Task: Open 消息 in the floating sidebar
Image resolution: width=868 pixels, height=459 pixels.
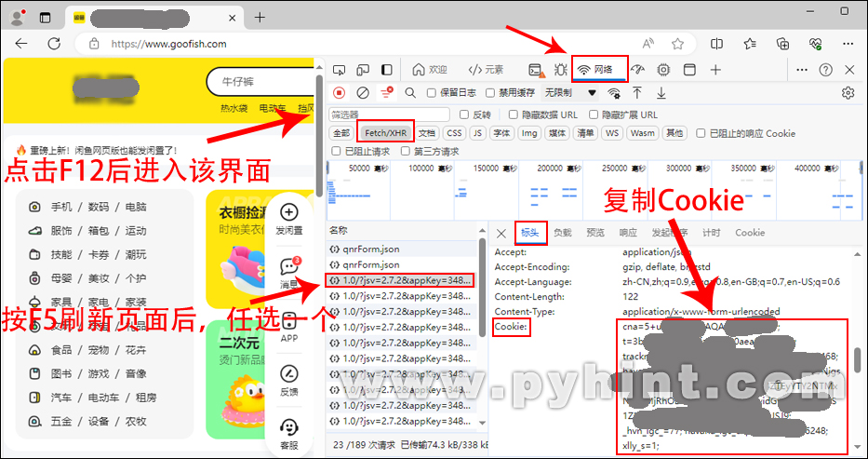Action: pos(289,274)
